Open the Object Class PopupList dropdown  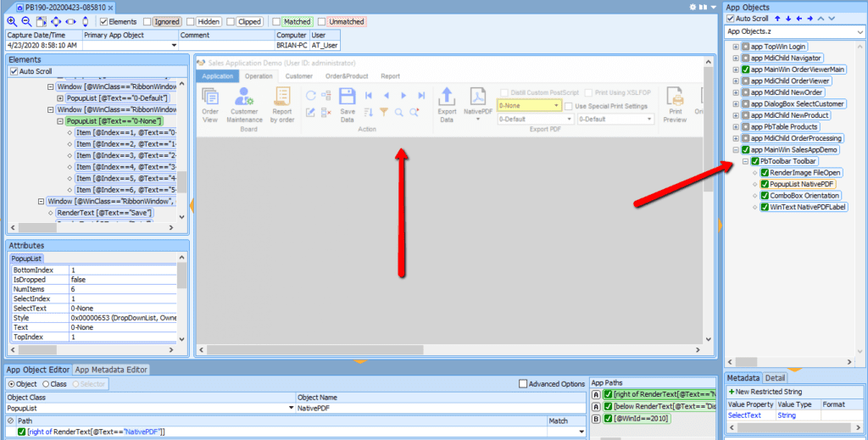coord(292,408)
